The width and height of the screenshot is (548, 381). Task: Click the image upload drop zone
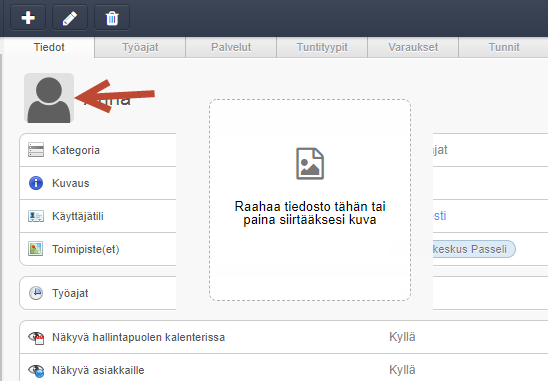310,200
